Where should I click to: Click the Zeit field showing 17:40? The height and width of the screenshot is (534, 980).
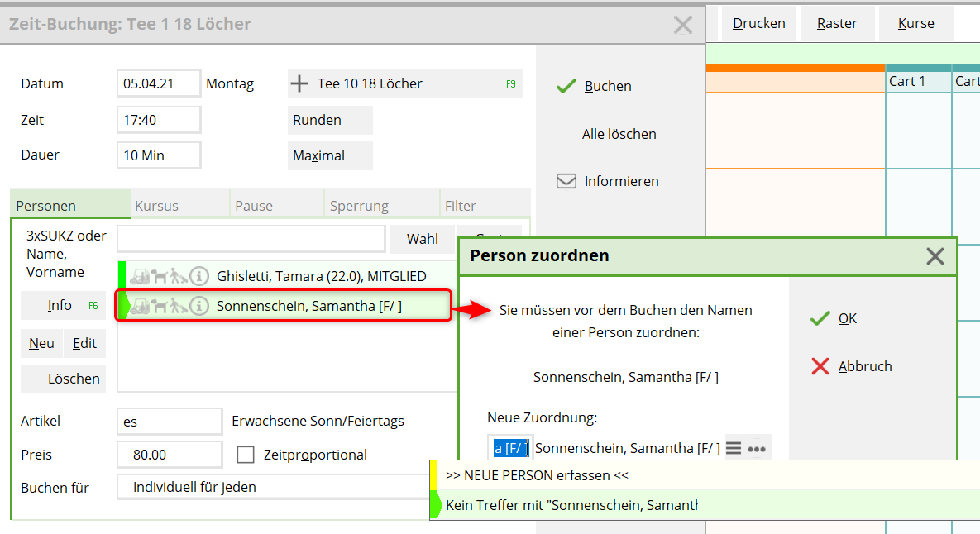[159, 120]
